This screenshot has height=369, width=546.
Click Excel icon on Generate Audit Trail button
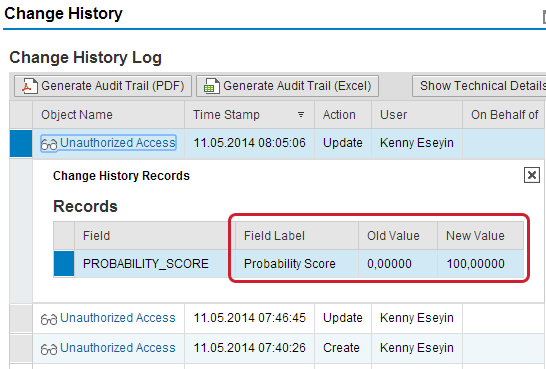click(x=211, y=86)
